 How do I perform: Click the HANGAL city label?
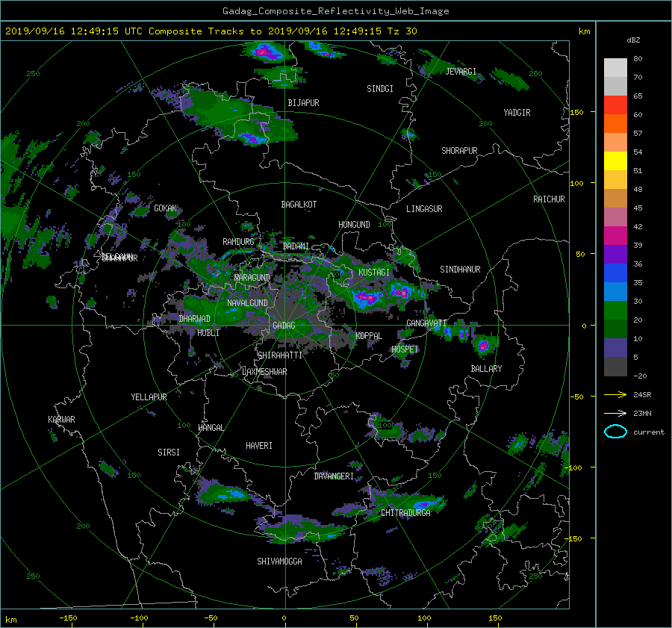(x=211, y=428)
